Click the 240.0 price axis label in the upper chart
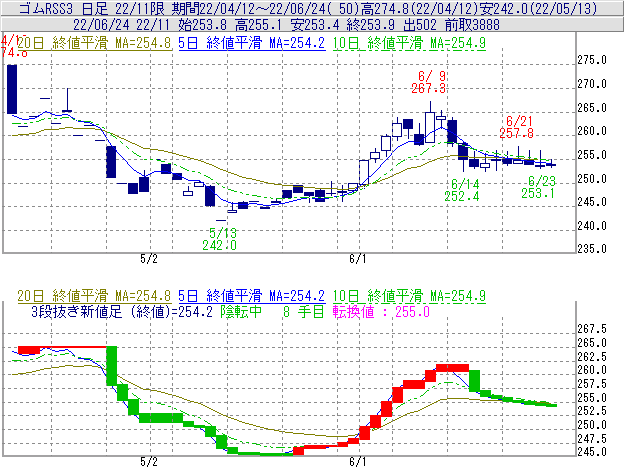 click(592, 226)
